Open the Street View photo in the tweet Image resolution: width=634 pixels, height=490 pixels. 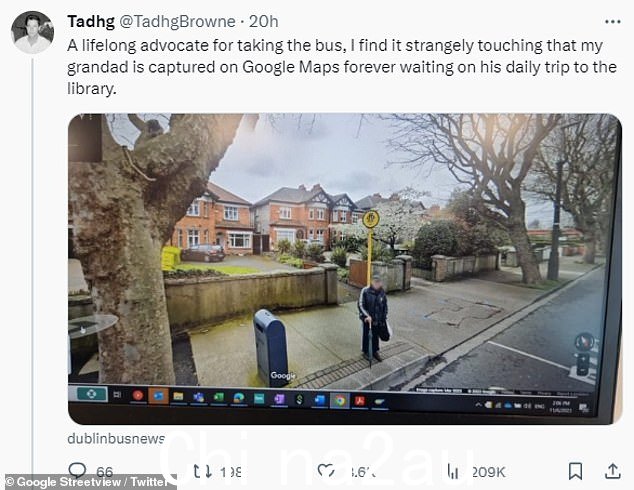click(344, 268)
